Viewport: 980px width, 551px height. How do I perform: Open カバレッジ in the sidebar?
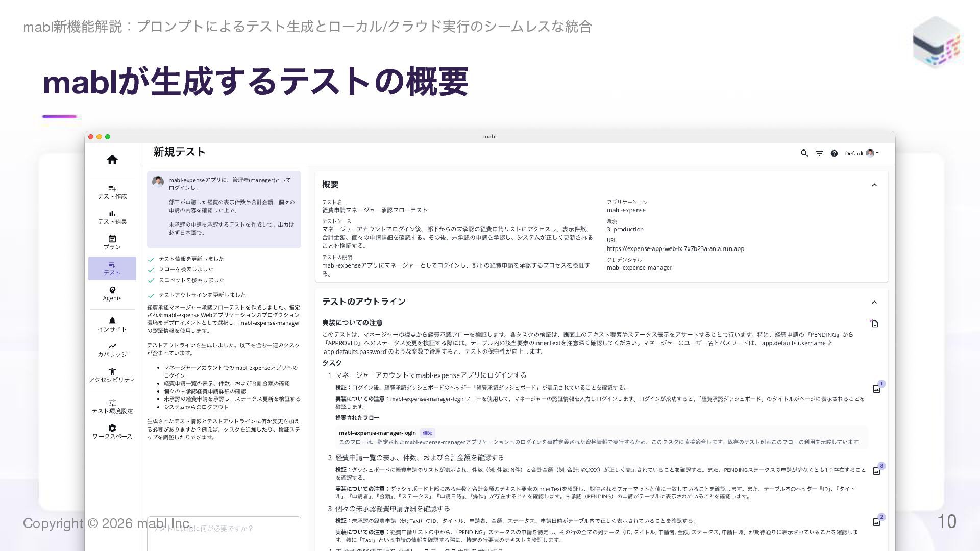point(112,349)
